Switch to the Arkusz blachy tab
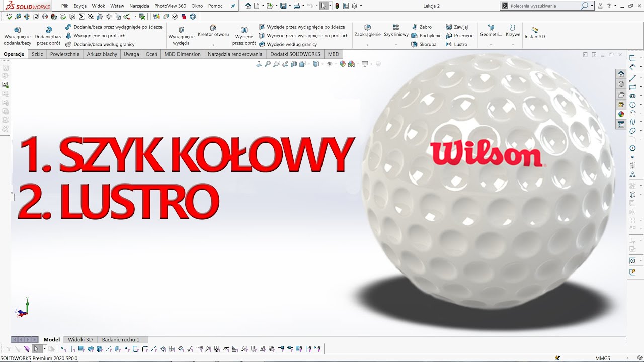 102,54
